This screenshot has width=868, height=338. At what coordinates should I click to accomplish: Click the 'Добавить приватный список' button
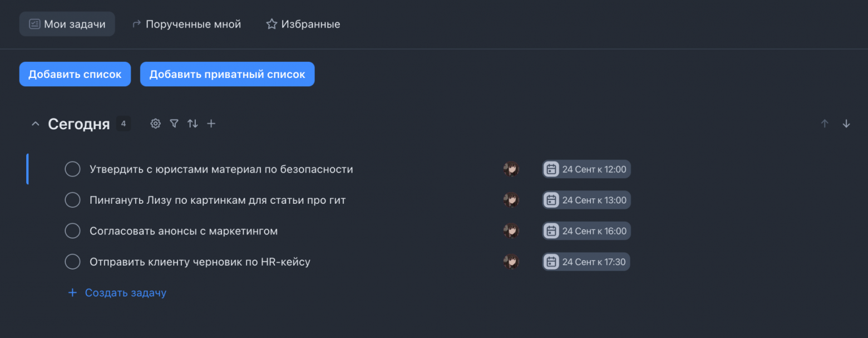click(227, 74)
